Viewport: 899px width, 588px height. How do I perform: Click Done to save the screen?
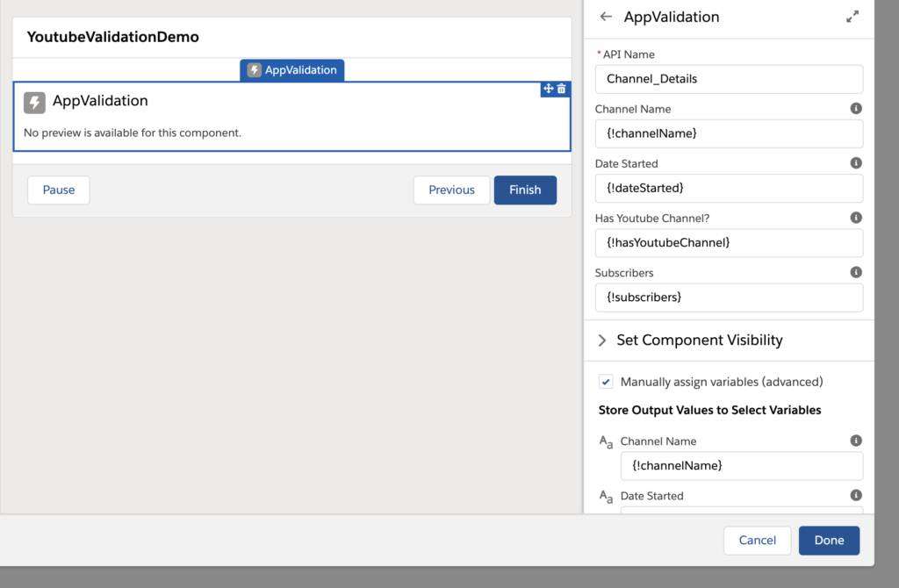click(x=829, y=540)
